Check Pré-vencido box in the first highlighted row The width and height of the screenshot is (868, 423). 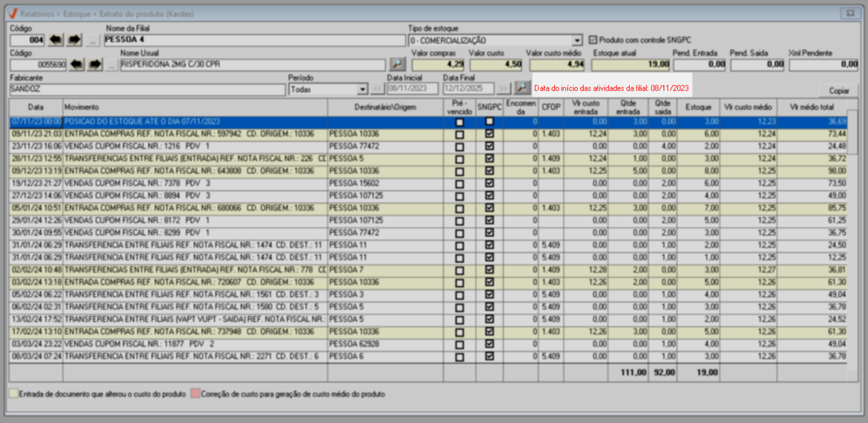[459, 122]
